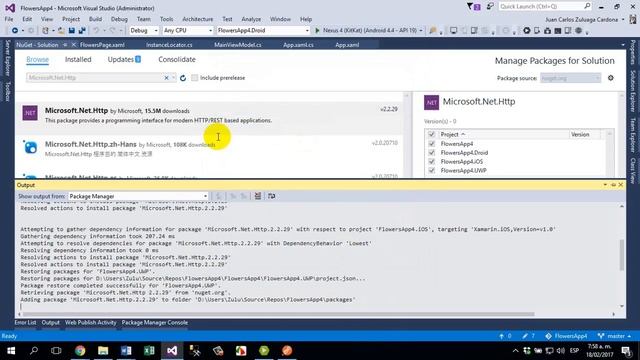
Task: Click the Microsoft.Net.Http package icon in list
Action: [x=30, y=113]
